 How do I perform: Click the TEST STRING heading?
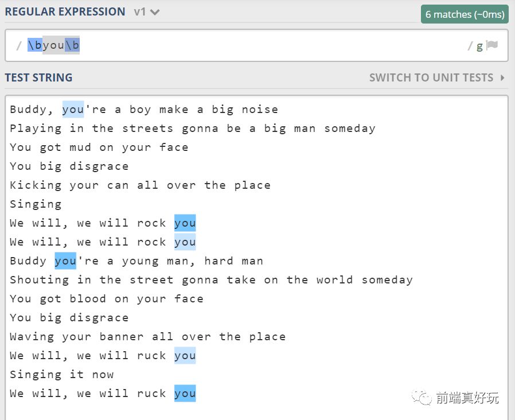(39, 77)
